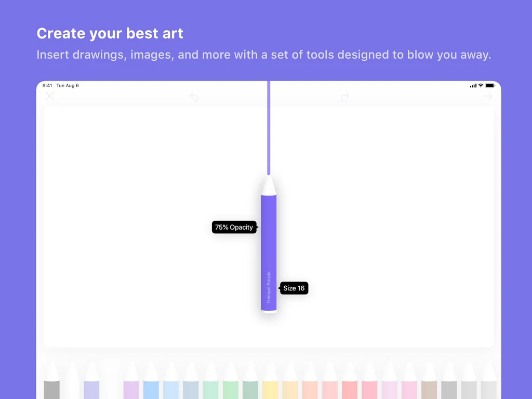
Task: Tap the Wi-Fi icon in status bar
Action: tap(481, 85)
